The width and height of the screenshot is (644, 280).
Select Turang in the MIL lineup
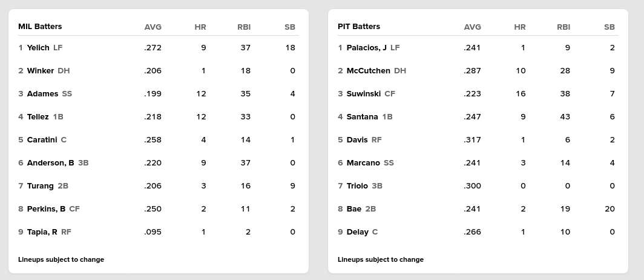41,185
